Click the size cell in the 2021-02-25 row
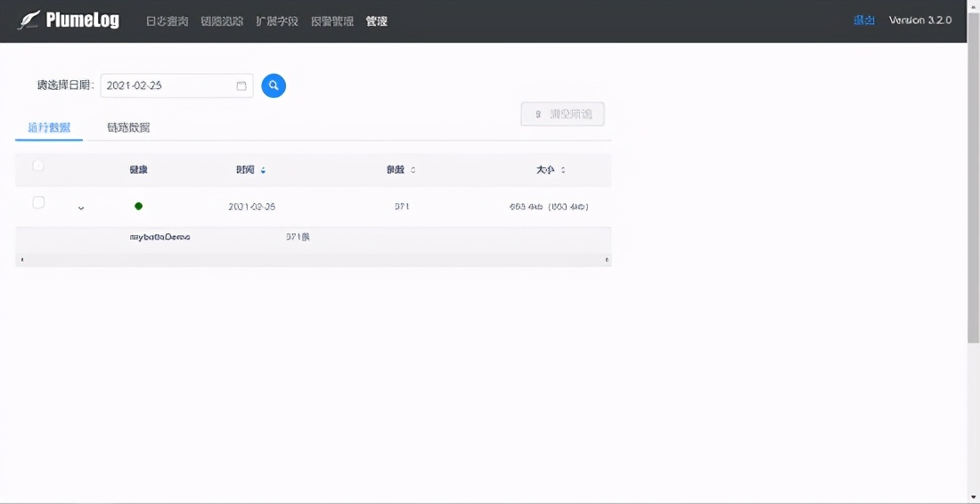The height and width of the screenshot is (504, 980). click(550, 207)
